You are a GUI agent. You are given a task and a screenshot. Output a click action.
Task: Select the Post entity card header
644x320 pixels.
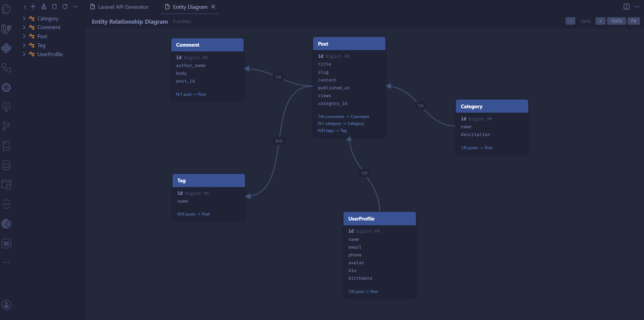pyautogui.click(x=349, y=44)
